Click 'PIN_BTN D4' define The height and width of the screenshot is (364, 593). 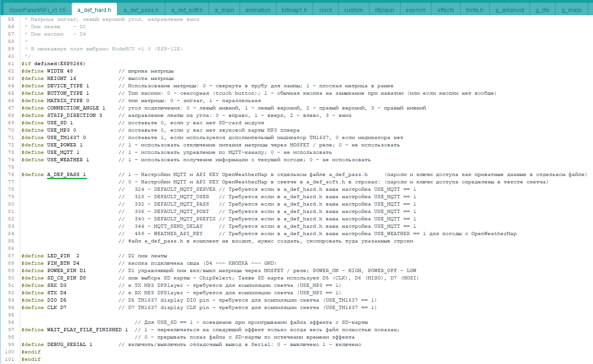point(63,263)
